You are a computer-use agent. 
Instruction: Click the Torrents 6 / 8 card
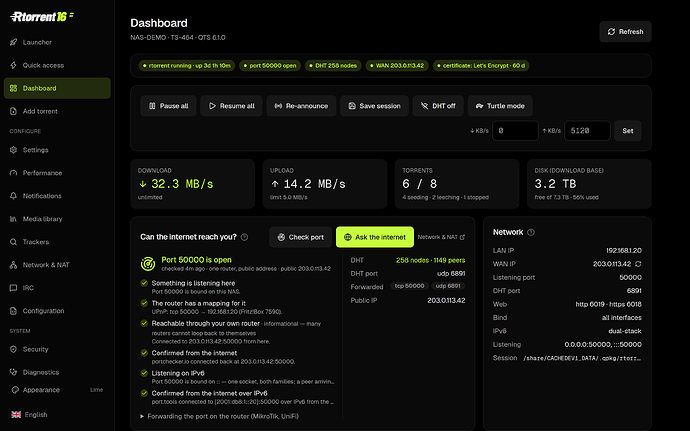(x=457, y=184)
